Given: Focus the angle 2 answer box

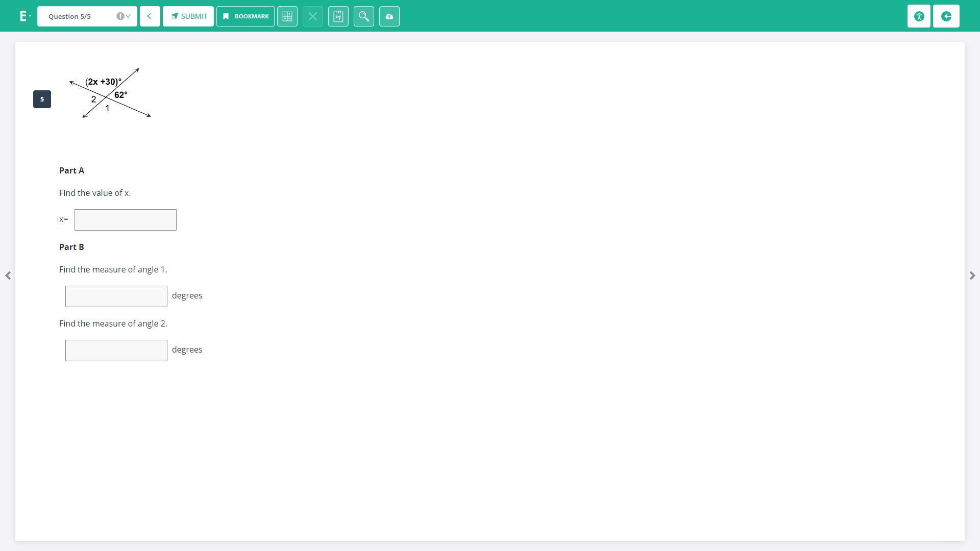Looking at the screenshot, I should (116, 350).
